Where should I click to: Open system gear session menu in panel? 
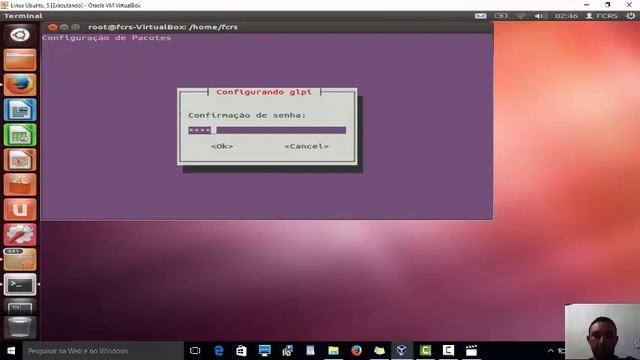click(631, 16)
